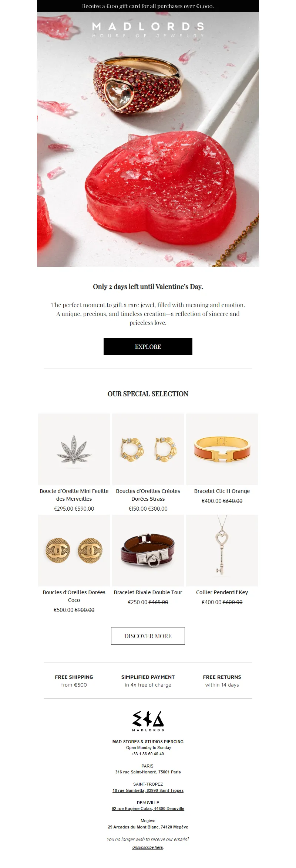Click the DISCOVER MORE button

pyautogui.click(x=148, y=636)
